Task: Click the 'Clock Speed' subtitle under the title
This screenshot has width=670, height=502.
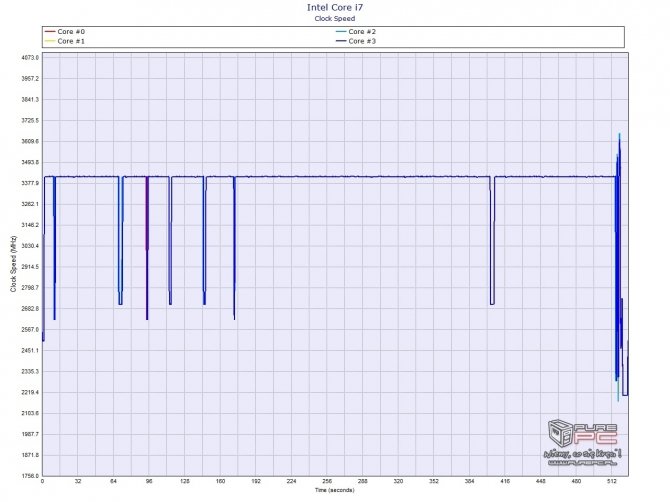Action: pyautogui.click(x=335, y=19)
